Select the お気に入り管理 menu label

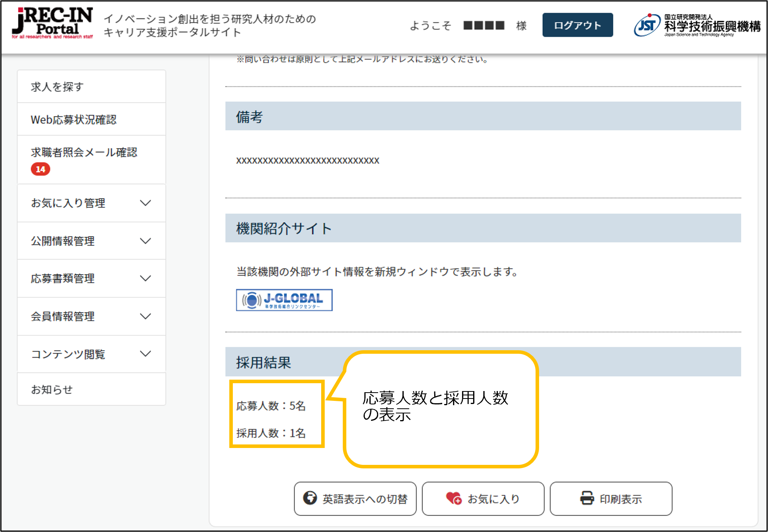point(68,203)
